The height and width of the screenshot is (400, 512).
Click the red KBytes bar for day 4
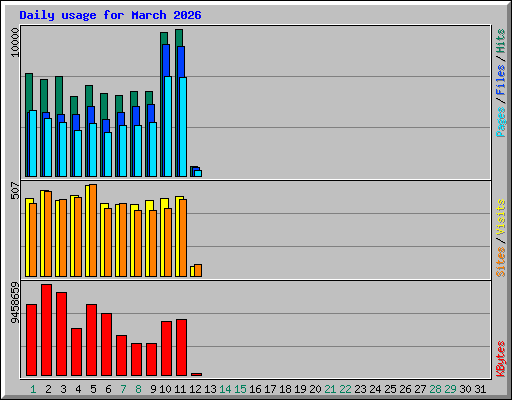click(76, 352)
